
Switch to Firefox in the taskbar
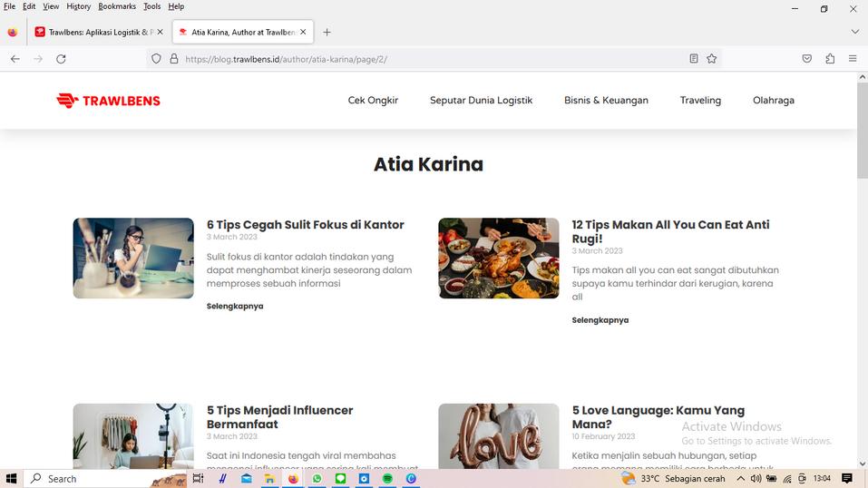pos(293,479)
